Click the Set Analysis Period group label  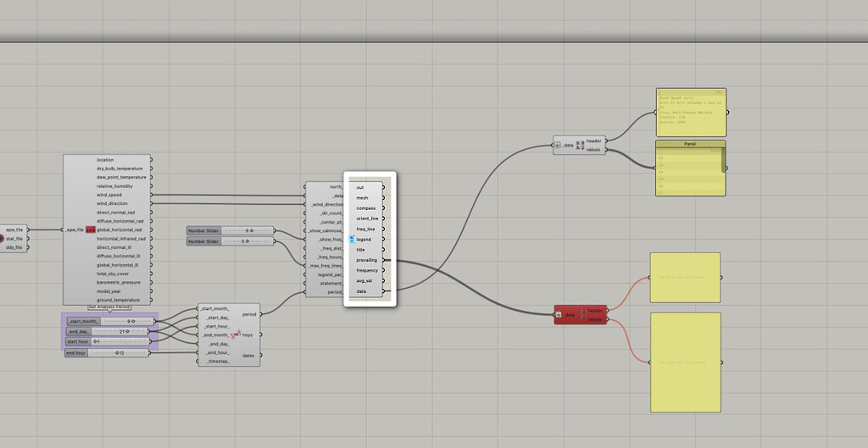(109, 307)
